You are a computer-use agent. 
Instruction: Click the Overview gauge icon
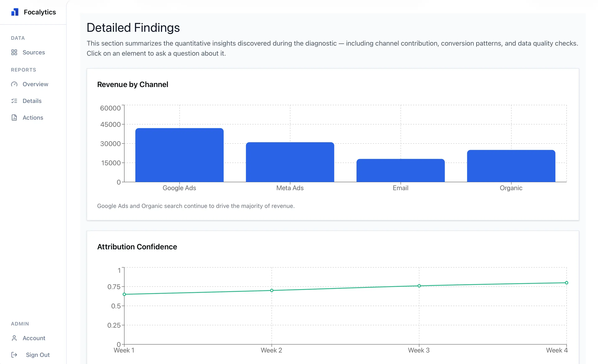click(x=14, y=84)
